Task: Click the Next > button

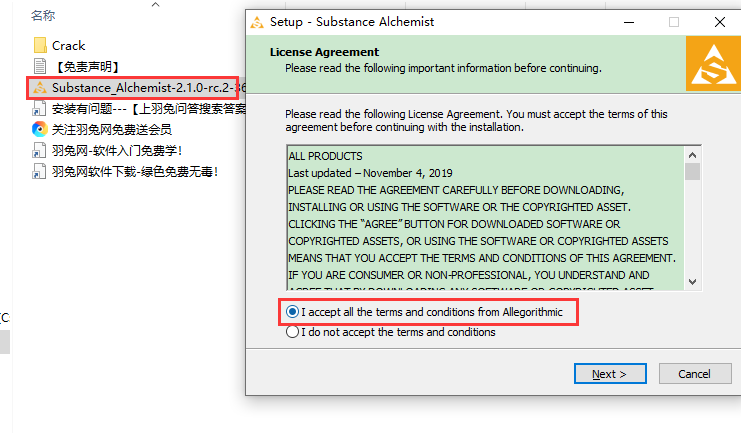Action: [610, 374]
